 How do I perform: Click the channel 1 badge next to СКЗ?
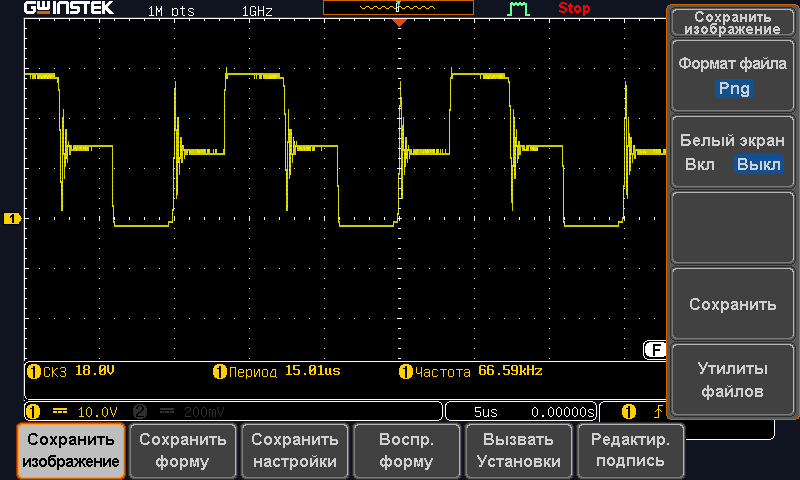click(33, 371)
